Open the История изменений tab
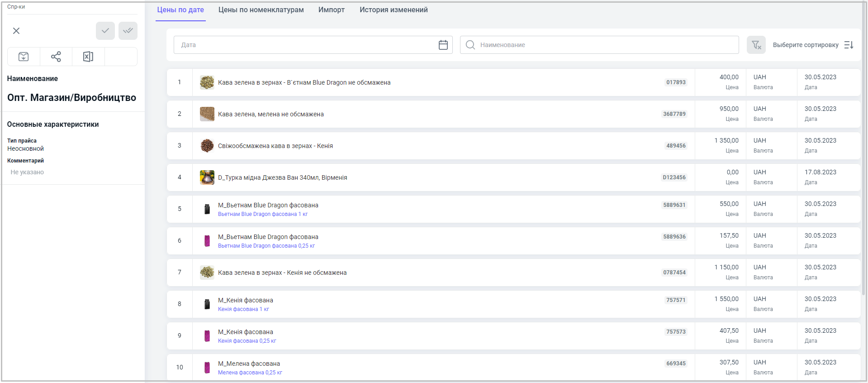Viewport: 868px width, 383px height. click(394, 10)
